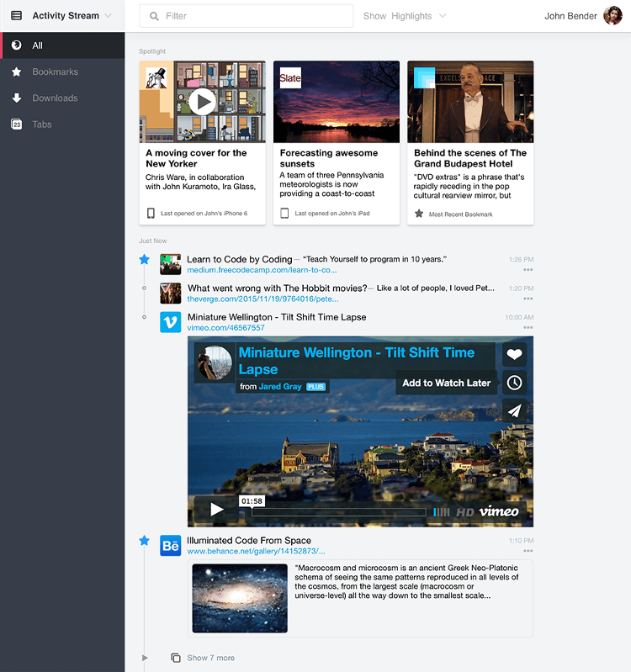Open the theverge.com Hobbit article link
The width and height of the screenshot is (631, 672).
(262, 299)
